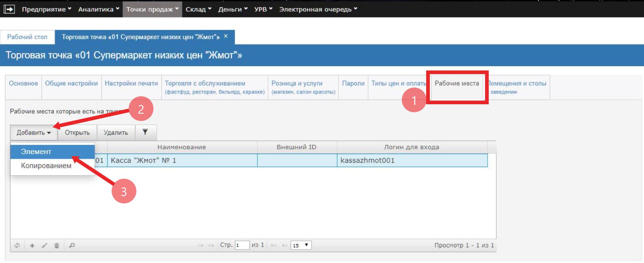Screen dimensions: 644x263
Task: Click the page number input field
Action: pos(242,245)
